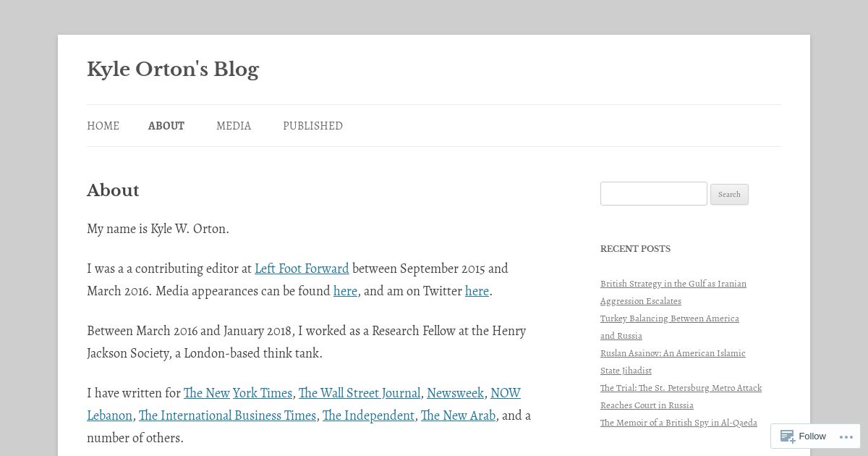The width and height of the screenshot is (868, 456).
Task: Click the Newsweek link
Action: point(455,393)
